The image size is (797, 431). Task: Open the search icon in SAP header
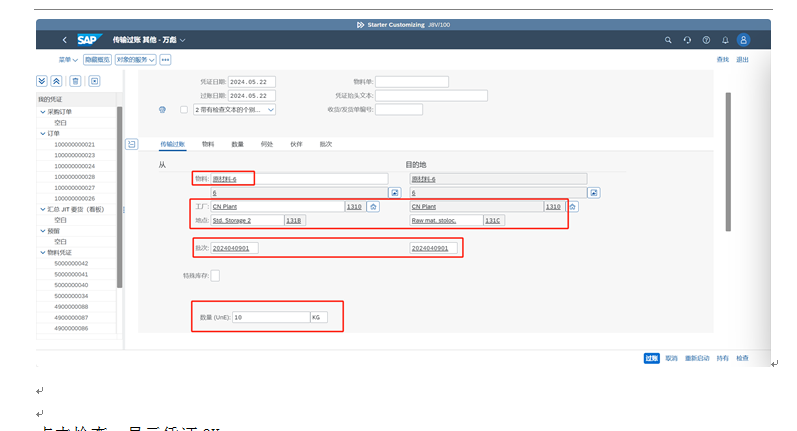pos(669,40)
